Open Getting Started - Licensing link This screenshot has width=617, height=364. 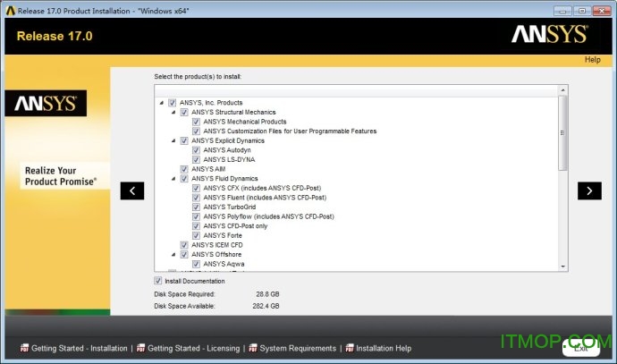click(193, 348)
